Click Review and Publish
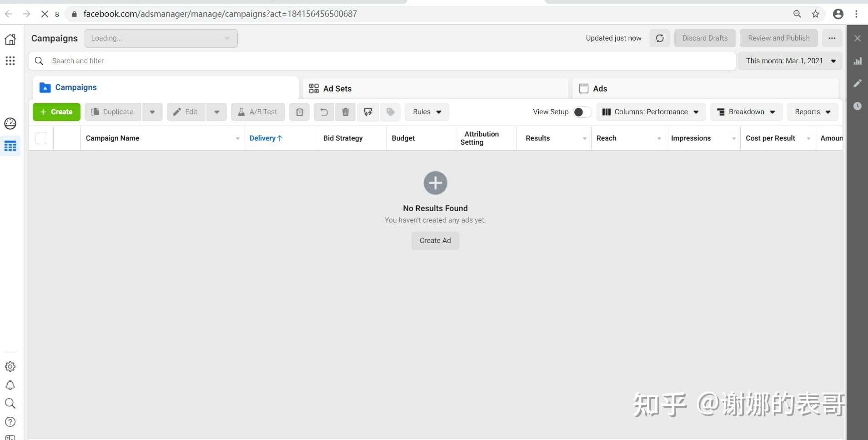The height and width of the screenshot is (440, 868). pos(778,38)
